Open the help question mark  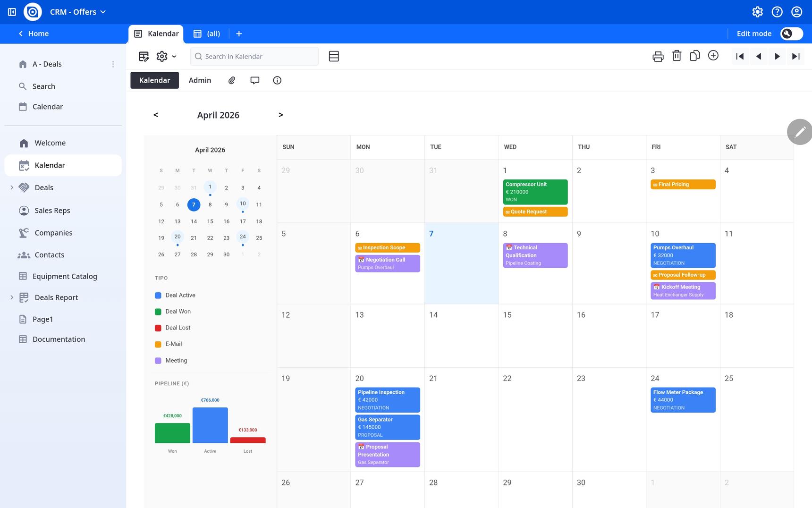coord(777,12)
